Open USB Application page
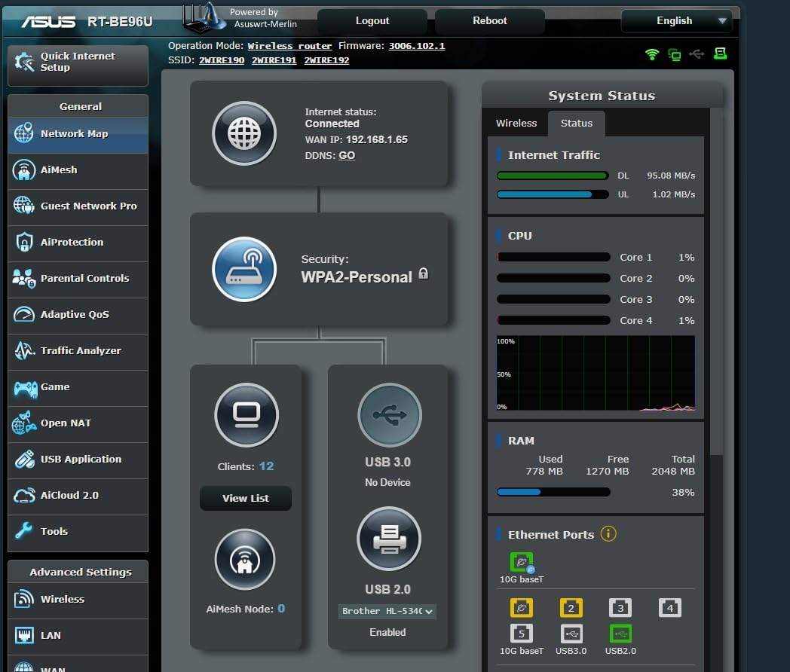This screenshot has height=672, width=790. pyautogui.click(x=78, y=460)
